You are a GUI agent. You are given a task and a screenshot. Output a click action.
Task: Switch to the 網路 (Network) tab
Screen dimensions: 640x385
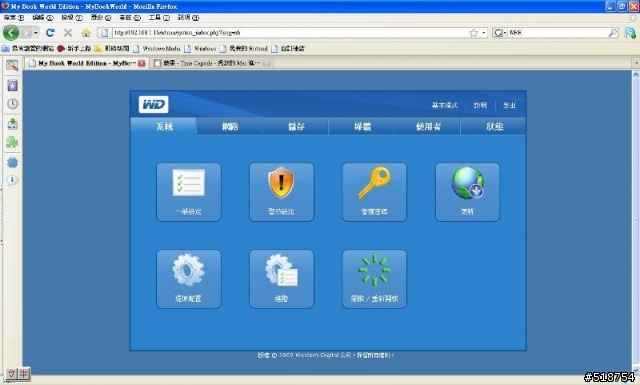(x=230, y=126)
